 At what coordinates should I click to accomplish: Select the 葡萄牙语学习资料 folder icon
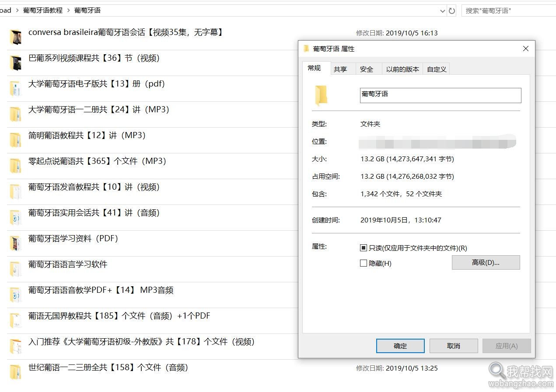pyautogui.click(x=16, y=243)
